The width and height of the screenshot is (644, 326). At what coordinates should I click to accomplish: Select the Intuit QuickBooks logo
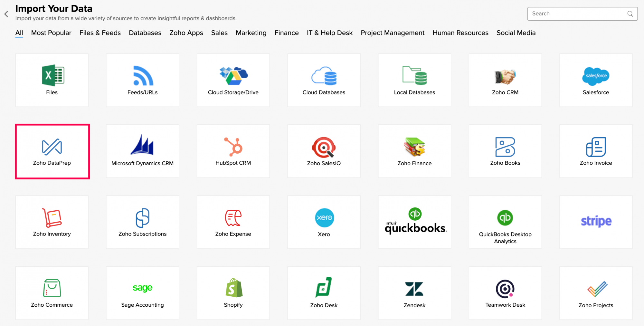tap(416, 221)
